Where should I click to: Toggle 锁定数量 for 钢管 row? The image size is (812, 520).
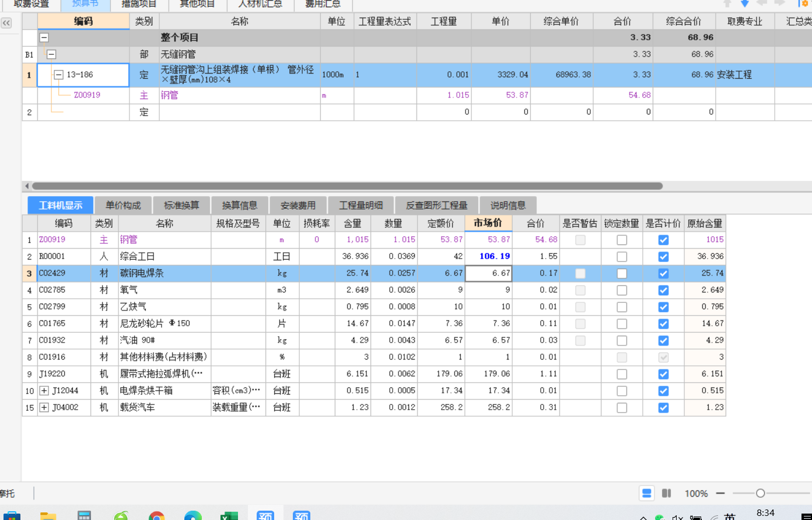click(x=622, y=240)
